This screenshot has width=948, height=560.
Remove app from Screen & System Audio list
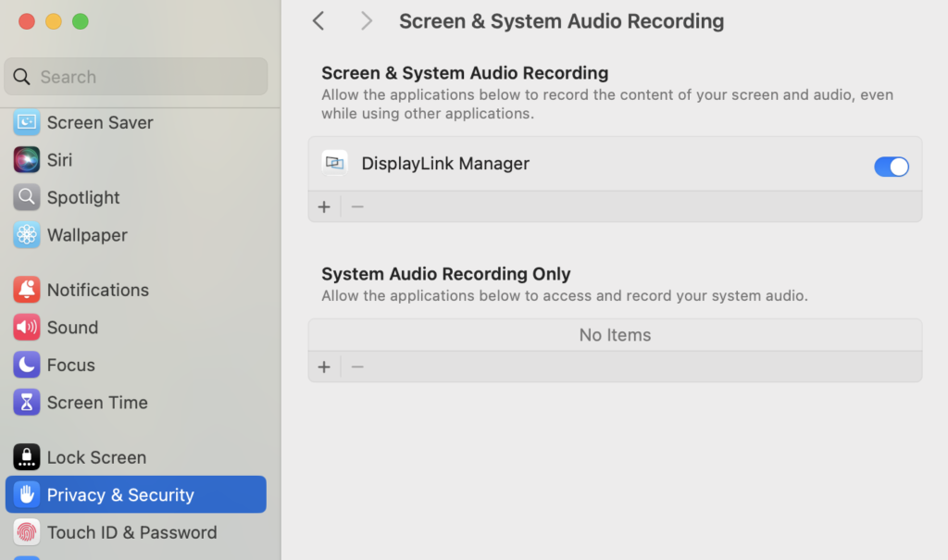[357, 207]
